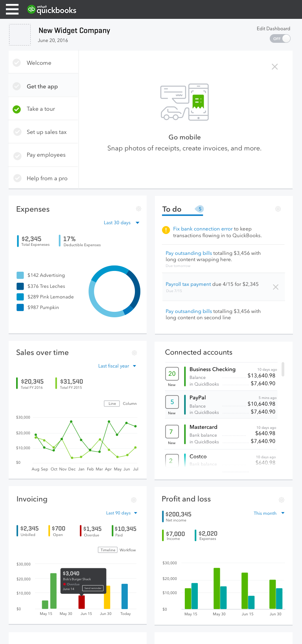Image resolution: width=302 pixels, height=644 pixels.
Task: Click $1,345 Overdue invoicing amount
Action: pyautogui.click(x=92, y=529)
